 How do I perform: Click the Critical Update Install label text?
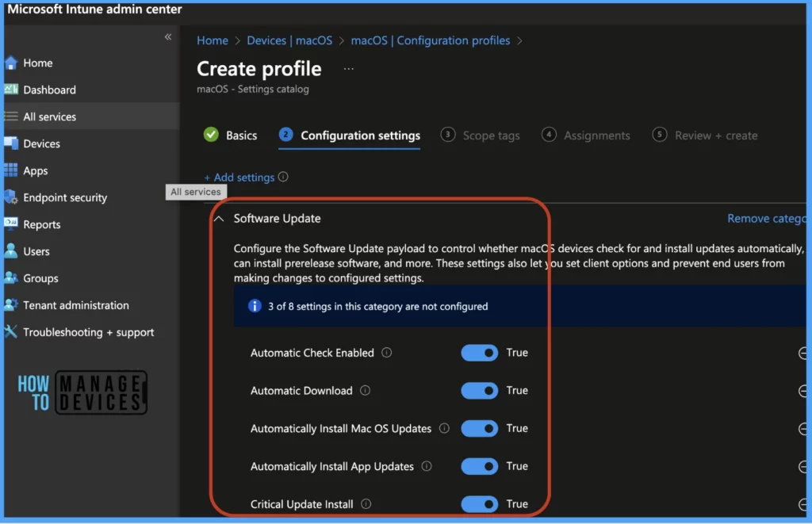tap(302, 504)
